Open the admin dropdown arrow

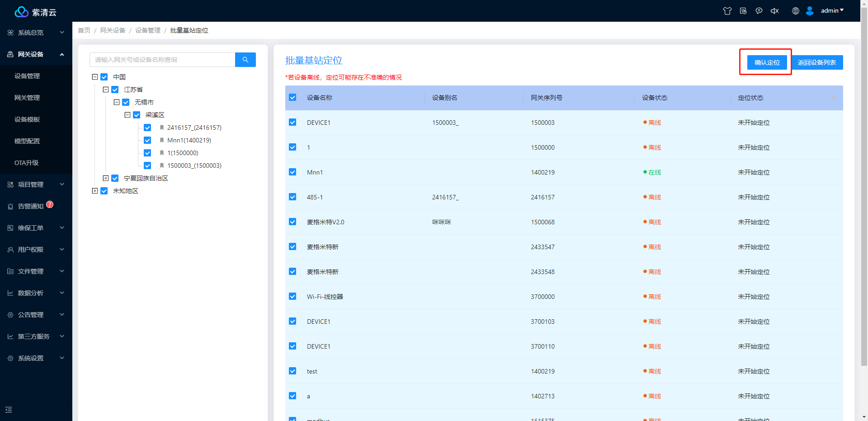[842, 10]
